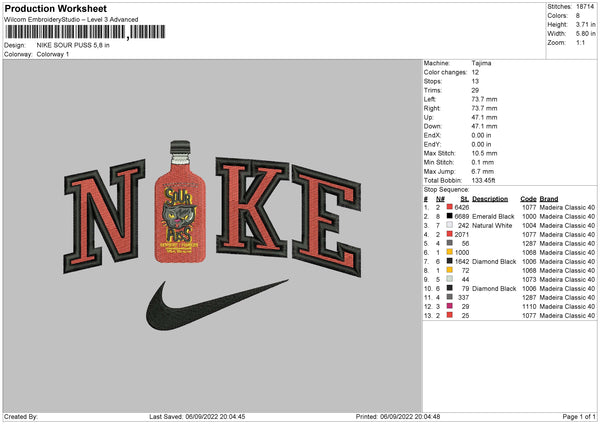The image size is (600, 424).
Task: Click the Colorway 1 value
Action: pos(53,54)
